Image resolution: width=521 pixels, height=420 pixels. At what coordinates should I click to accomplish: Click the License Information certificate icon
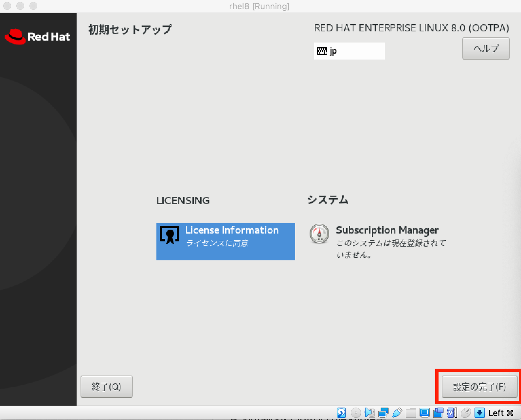click(x=170, y=235)
